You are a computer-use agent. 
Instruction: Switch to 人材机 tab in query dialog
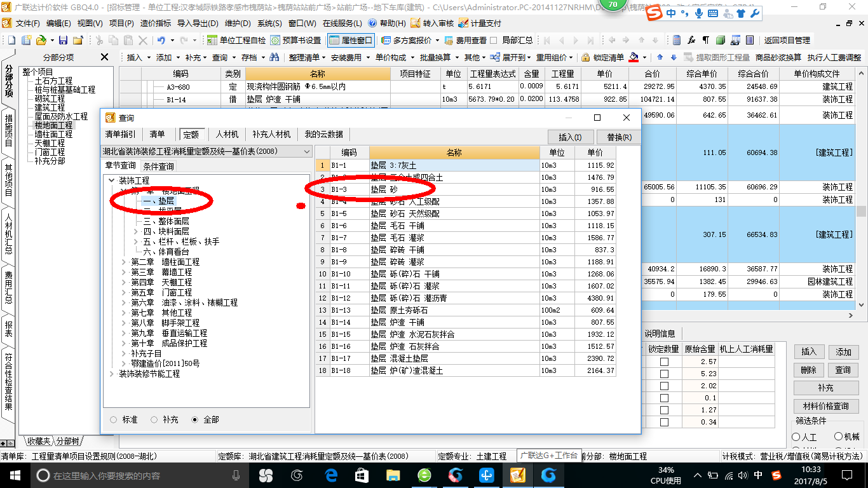[227, 134]
